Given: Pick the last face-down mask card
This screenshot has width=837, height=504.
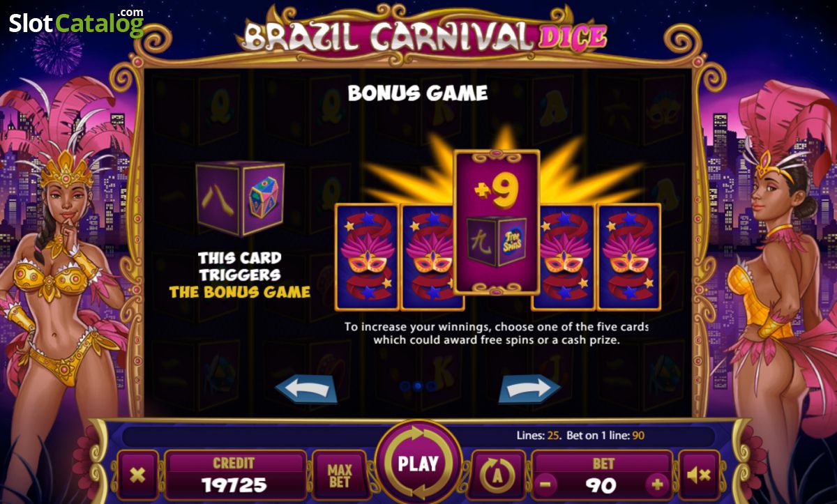Looking at the screenshot, I should [x=629, y=257].
